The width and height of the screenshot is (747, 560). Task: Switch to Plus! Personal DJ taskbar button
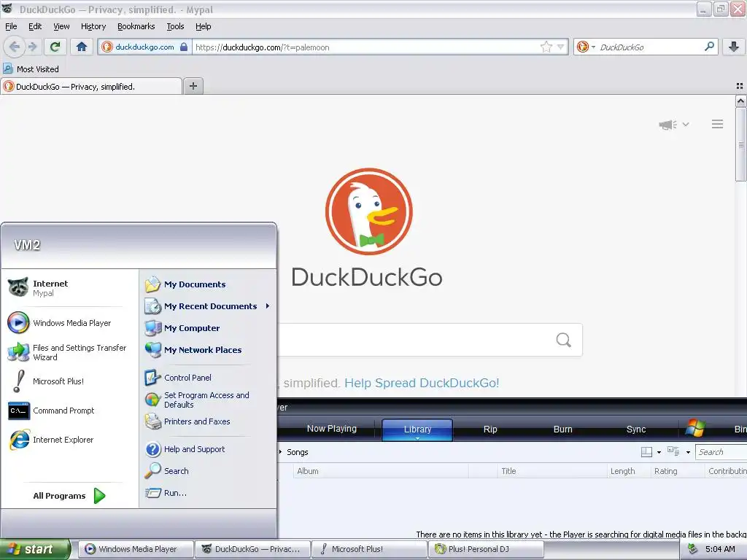[486, 549]
